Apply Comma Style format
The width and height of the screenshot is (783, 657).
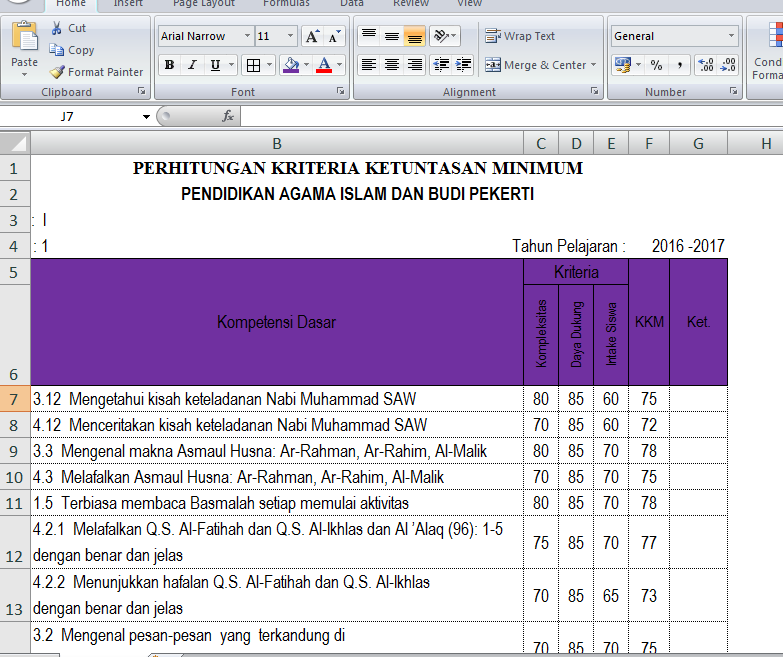point(680,65)
